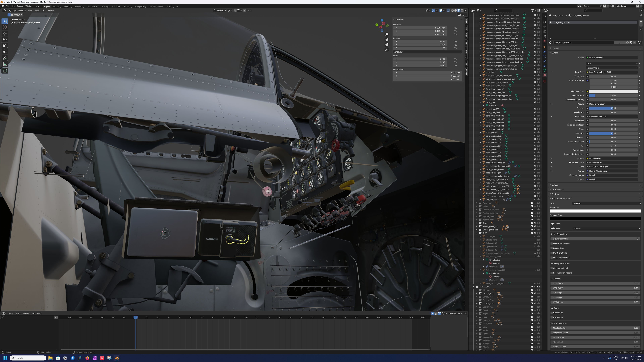Select the Annotate tool
Image resolution: width=644 pixels, height=362 pixels.
point(5,58)
